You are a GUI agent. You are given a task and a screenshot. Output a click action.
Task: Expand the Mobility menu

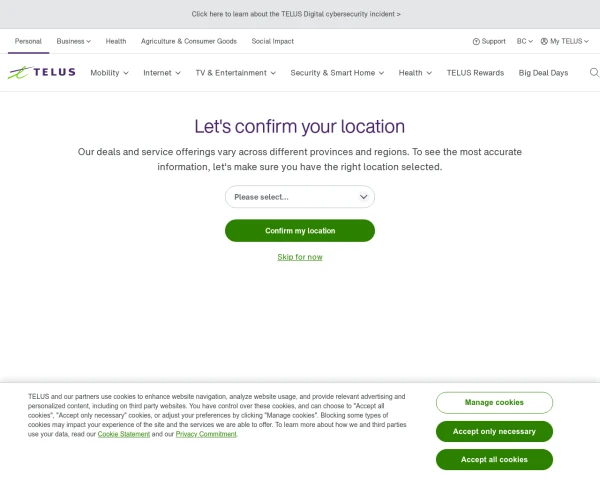click(109, 73)
